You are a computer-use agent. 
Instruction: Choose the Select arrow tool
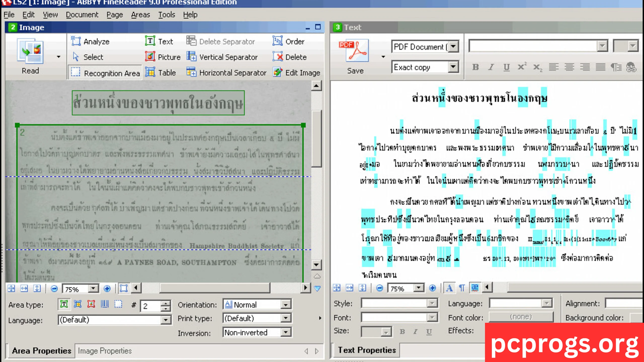88,57
